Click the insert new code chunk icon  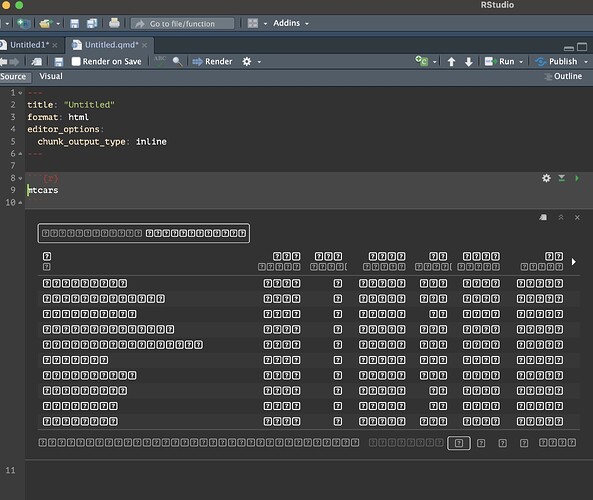[x=422, y=61]
